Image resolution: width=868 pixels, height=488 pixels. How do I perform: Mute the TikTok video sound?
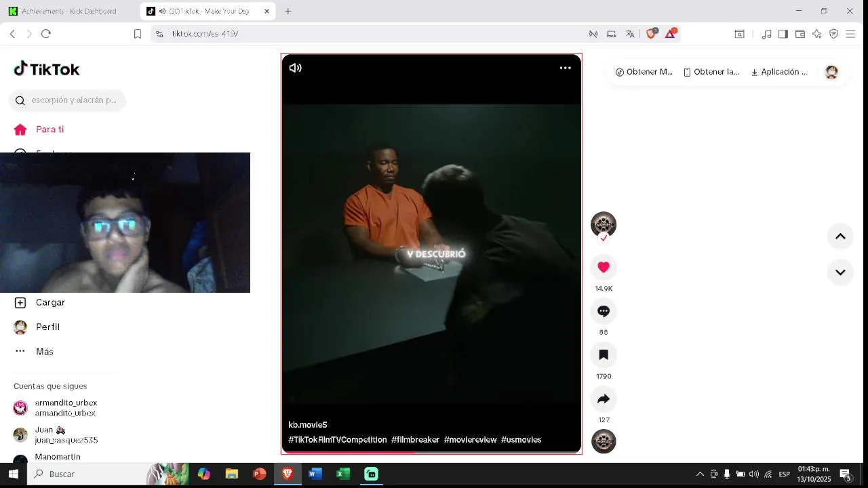(x=296, y=68)
